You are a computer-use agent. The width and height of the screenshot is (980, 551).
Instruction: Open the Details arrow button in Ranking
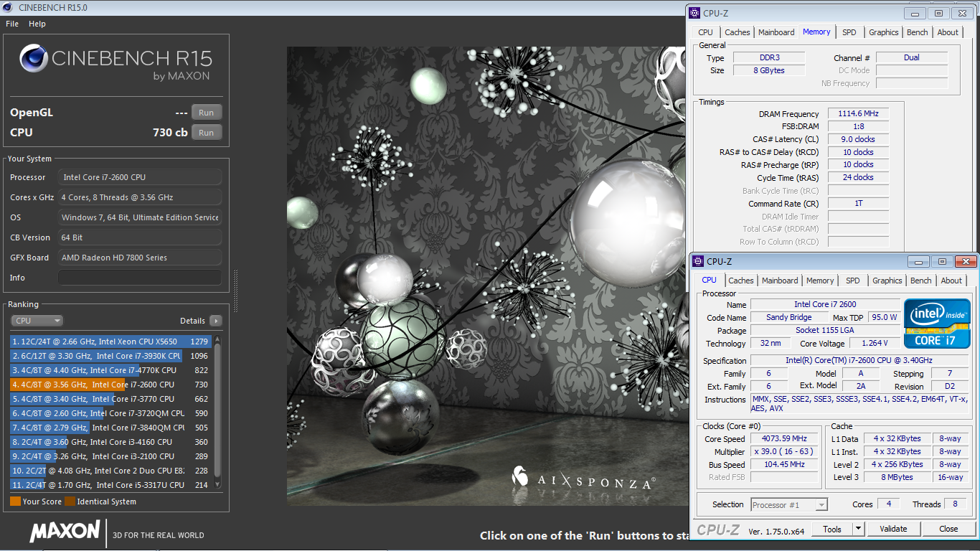click(215, 321)
